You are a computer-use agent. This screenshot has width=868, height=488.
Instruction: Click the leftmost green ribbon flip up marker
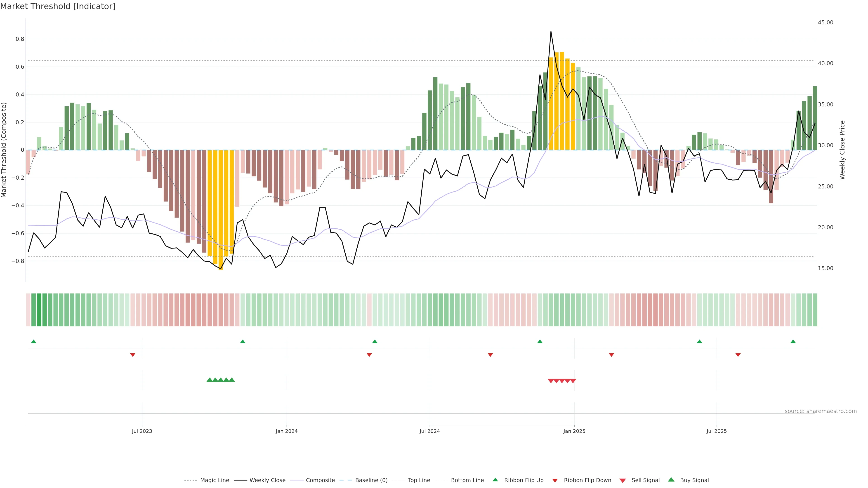[33, 342]
